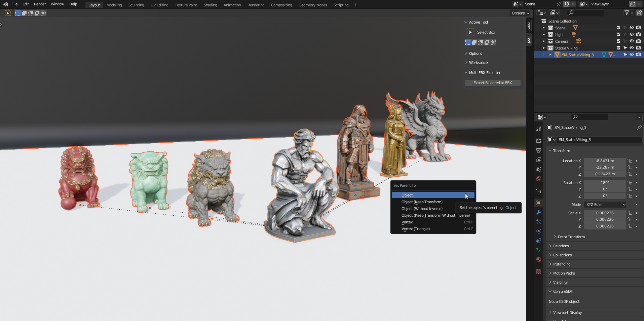Add a new workspace with plus button
The width and height of the screenshot is (644, 321).
point(355,5)
